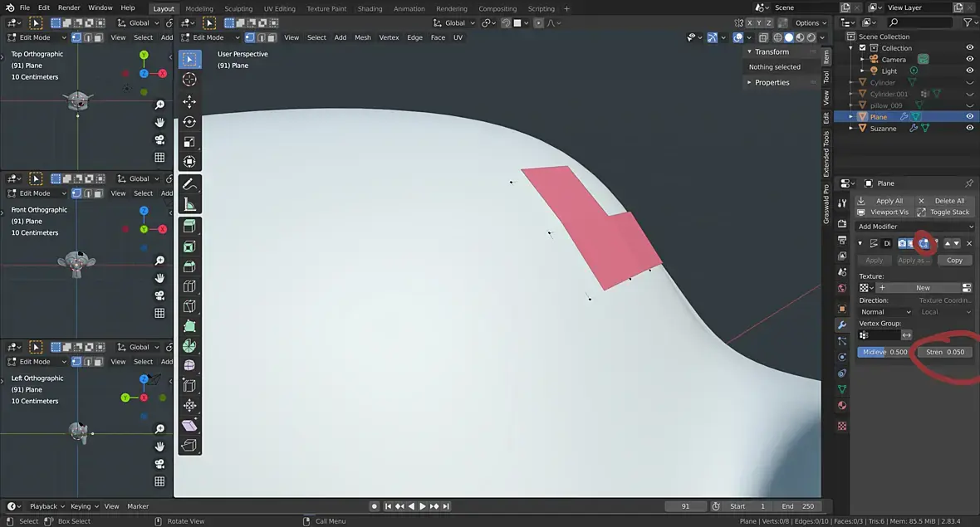This screenshot has width=980, height=527.
Task: Collapse the Displace modifier panel
Action: pos(860,243)
